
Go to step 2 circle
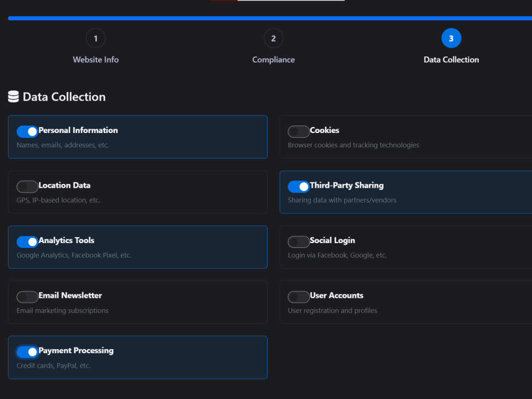click(x=273, y=38)
